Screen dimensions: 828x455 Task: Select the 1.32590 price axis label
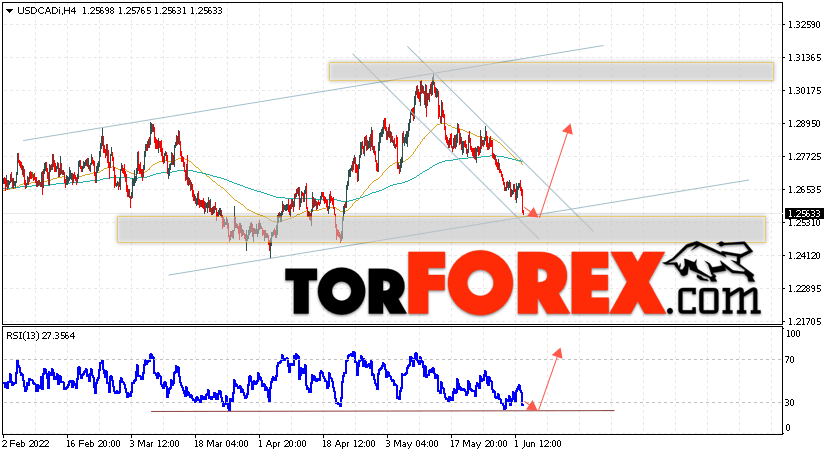click(x=804, y=24)
